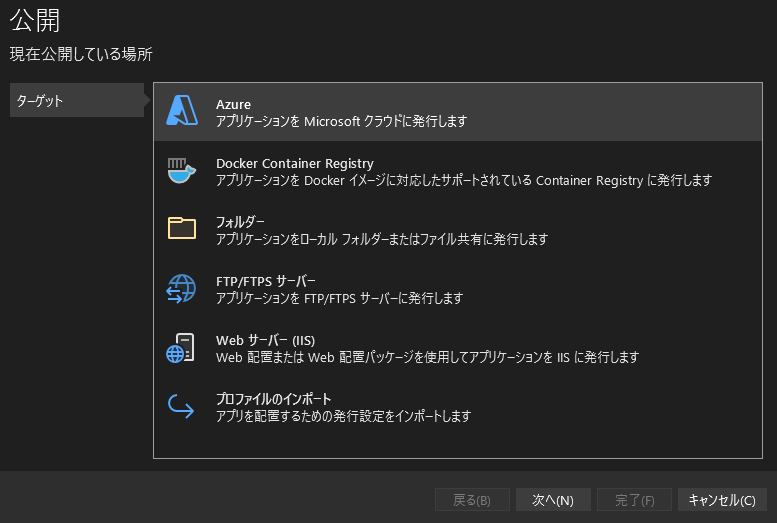The width and height of the screenshot is (777, 523).
Task: Click the 戻る(B) button
Action: 472,500
